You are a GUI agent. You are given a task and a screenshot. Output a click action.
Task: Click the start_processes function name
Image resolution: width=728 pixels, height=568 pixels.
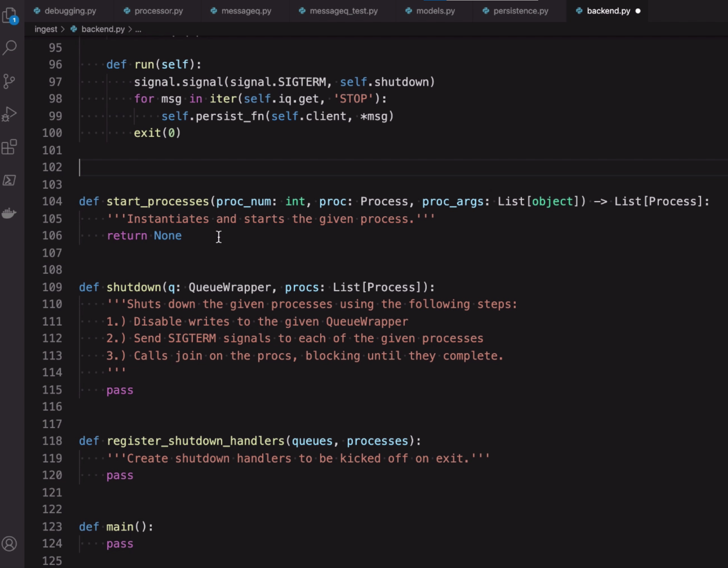pyautogui.click(x=158, y=201)
